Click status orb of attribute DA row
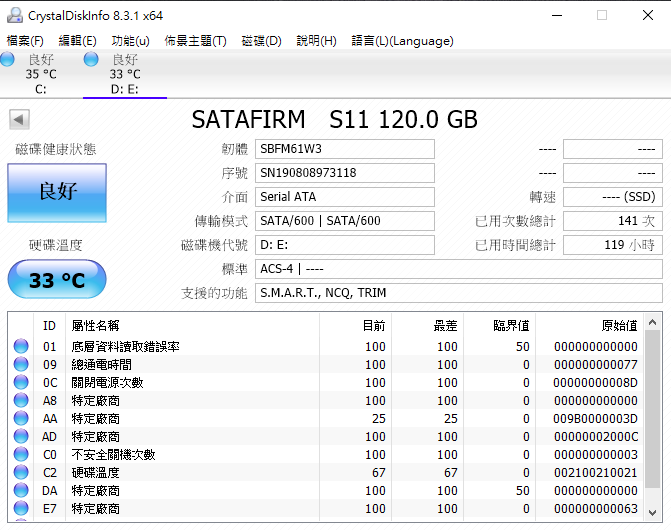 [21, 490]
